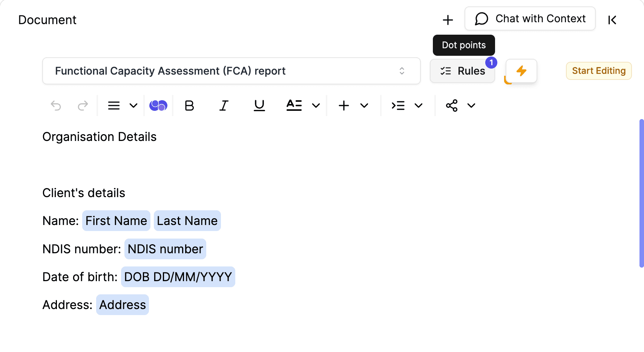Image resolution: width=644 pixels, height=352 pixels.
Task: Open Chat with Context
Action: [x=530, y=18]
